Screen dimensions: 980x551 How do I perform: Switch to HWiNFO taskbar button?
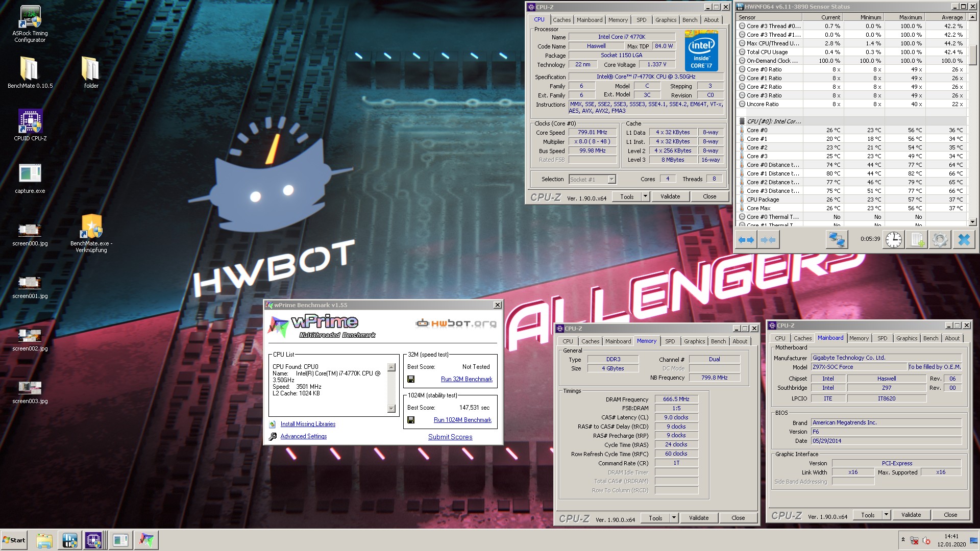(x=70, y=540)
